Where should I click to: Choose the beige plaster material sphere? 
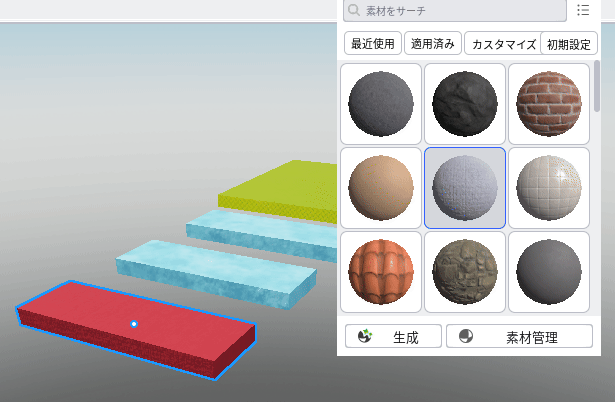coord(381,188)
